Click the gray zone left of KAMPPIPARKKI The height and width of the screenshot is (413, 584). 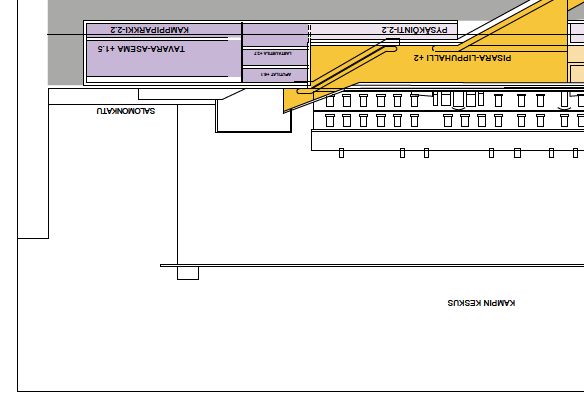tap(65, 52)
